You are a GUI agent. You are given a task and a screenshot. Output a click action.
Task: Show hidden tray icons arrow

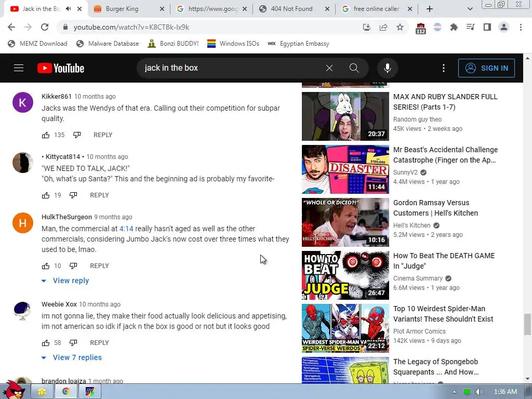click(454, 392)
